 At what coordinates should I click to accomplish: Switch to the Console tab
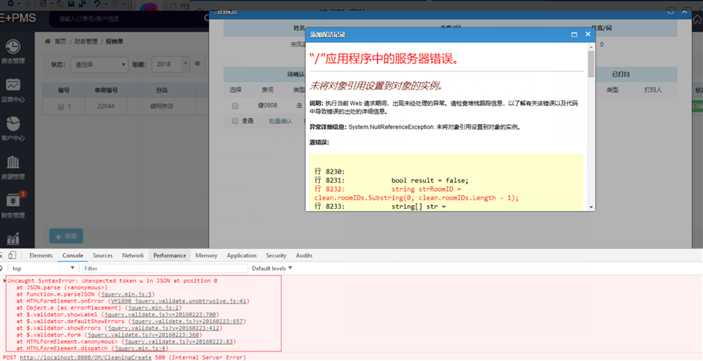point(73,255)
